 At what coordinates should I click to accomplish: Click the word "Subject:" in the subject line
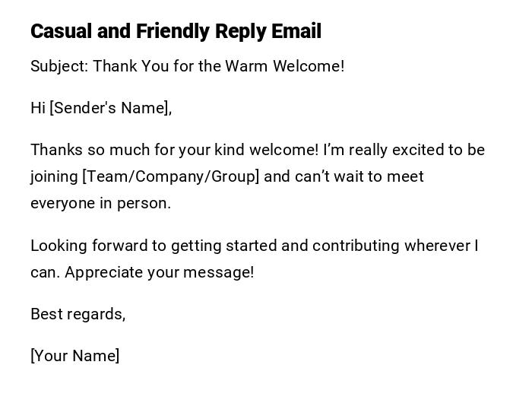tap(59, 66)
